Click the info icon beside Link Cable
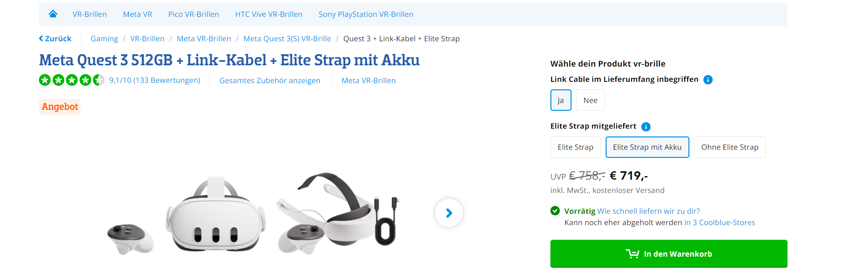 coord(708,80)
